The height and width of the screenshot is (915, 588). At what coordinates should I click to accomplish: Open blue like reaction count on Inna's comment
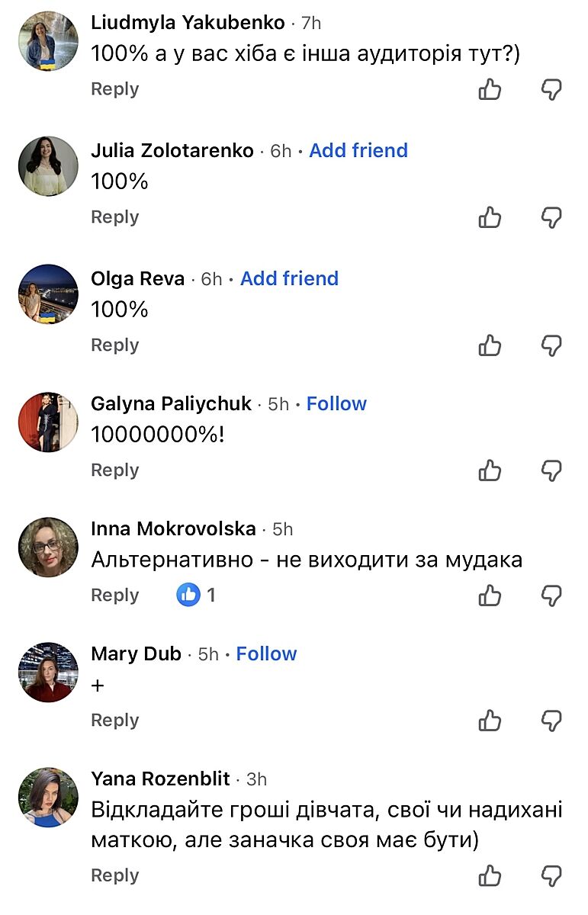click(196, 596)
